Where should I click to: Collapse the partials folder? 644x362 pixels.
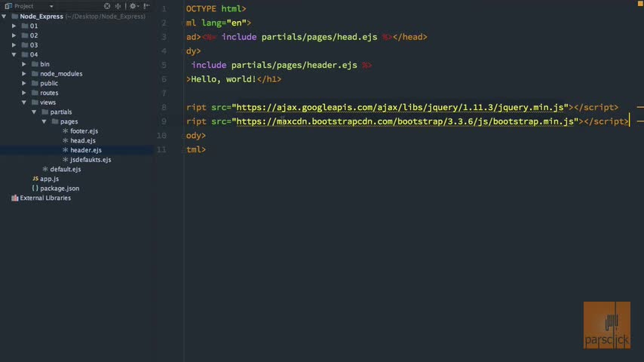tap(34, 112)
